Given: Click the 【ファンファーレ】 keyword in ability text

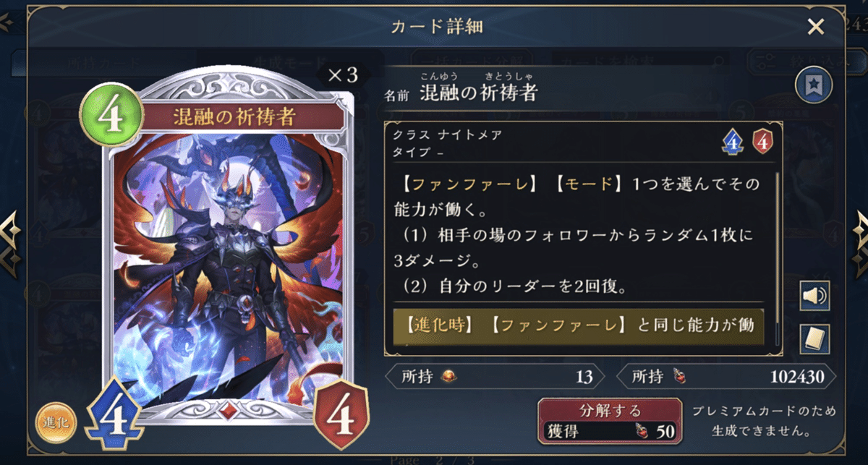Looking at the screenshot, I should click(467, 184).
